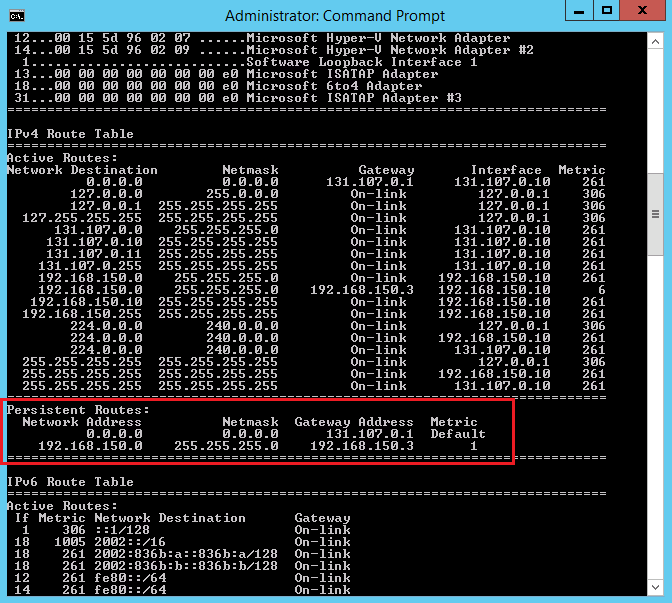
Task: Click the IPv6 'Gateway' column header
Action: [x=322, y=518]
